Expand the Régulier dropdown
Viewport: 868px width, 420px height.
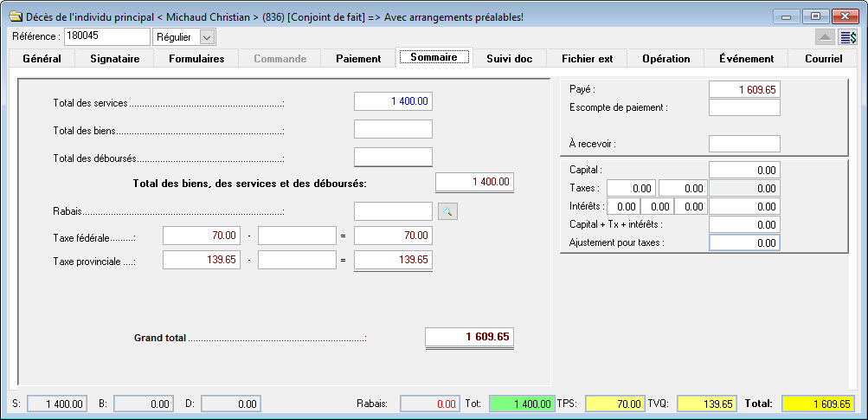click(x=206, y=37)
